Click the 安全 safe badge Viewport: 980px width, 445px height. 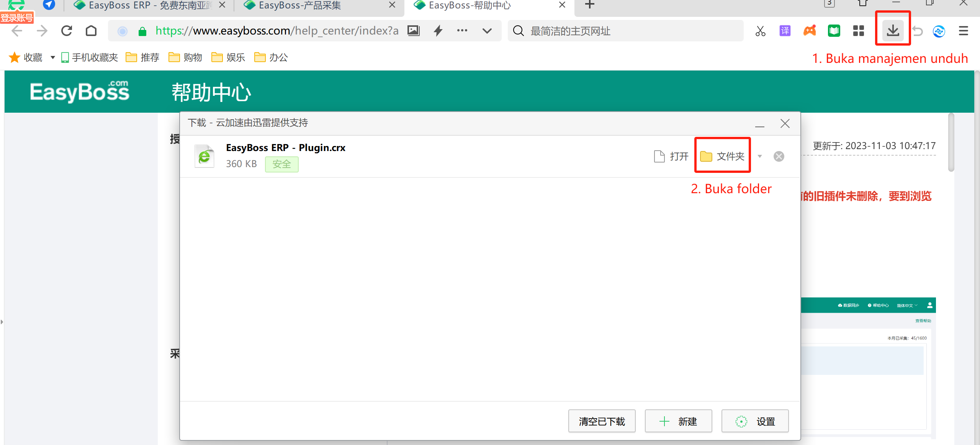point(282,164)
